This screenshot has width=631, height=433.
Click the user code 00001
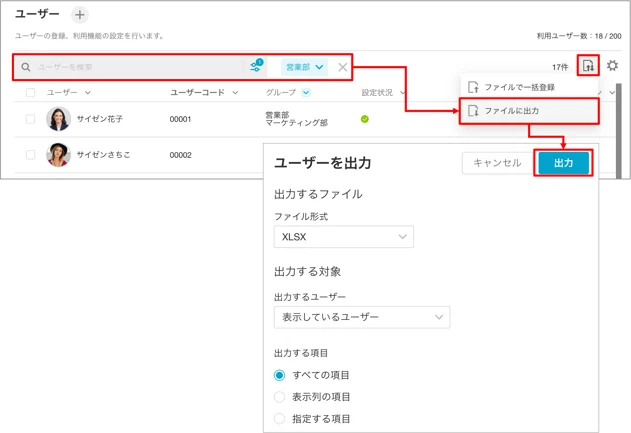[180, 119]
